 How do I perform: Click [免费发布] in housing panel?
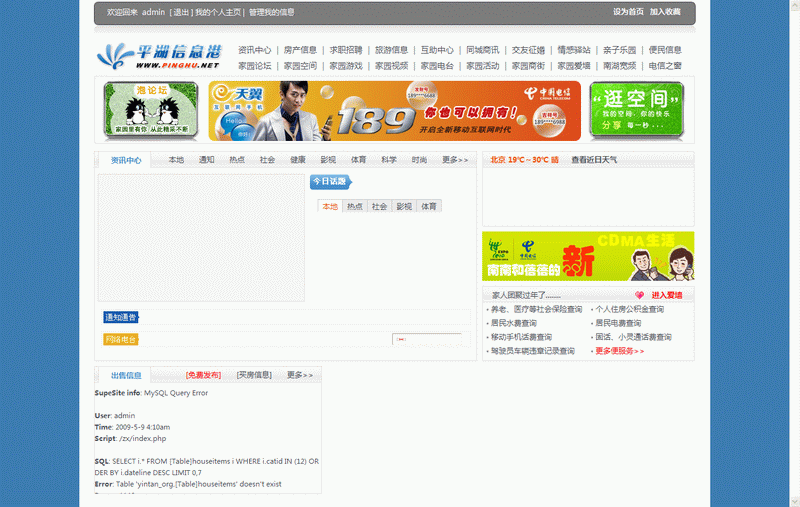tap(203, 375)
